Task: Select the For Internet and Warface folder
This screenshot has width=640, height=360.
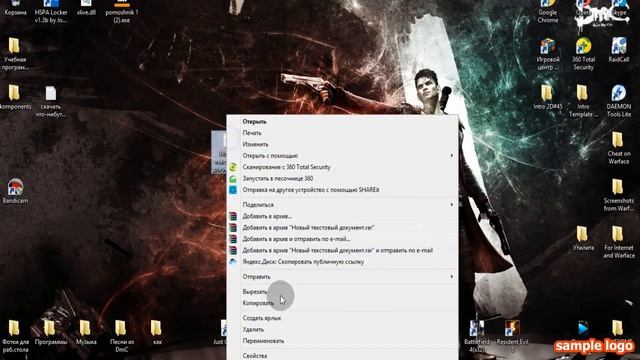Action: tap(618, 242)
